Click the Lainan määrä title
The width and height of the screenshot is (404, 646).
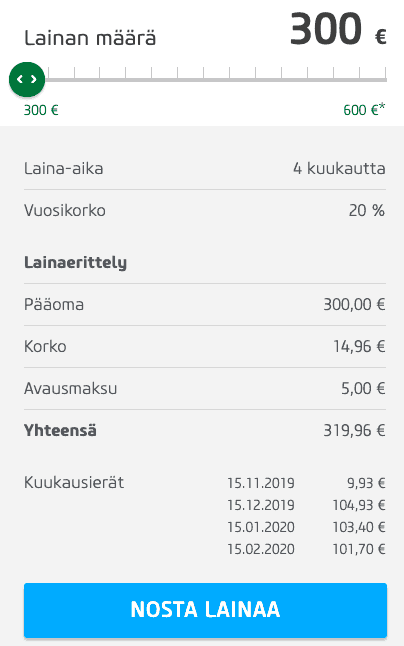(x=90, y=38)
